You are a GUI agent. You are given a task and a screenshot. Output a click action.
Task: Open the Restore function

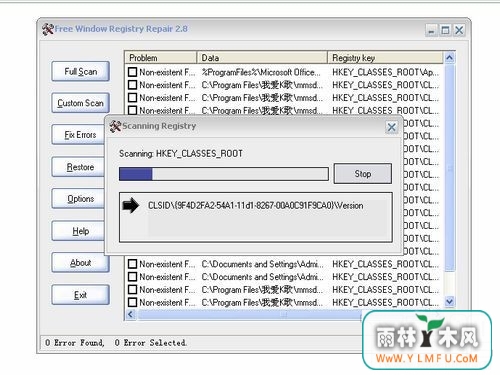click(79, 167)
